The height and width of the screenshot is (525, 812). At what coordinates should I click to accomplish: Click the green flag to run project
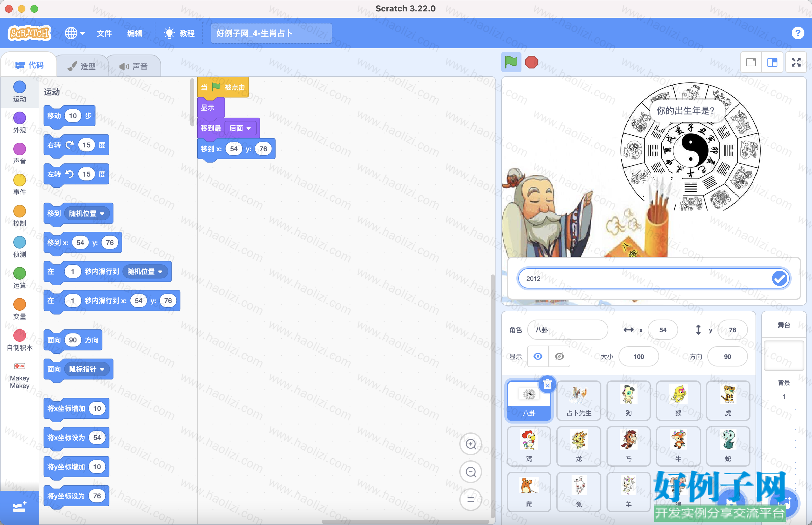511,62
